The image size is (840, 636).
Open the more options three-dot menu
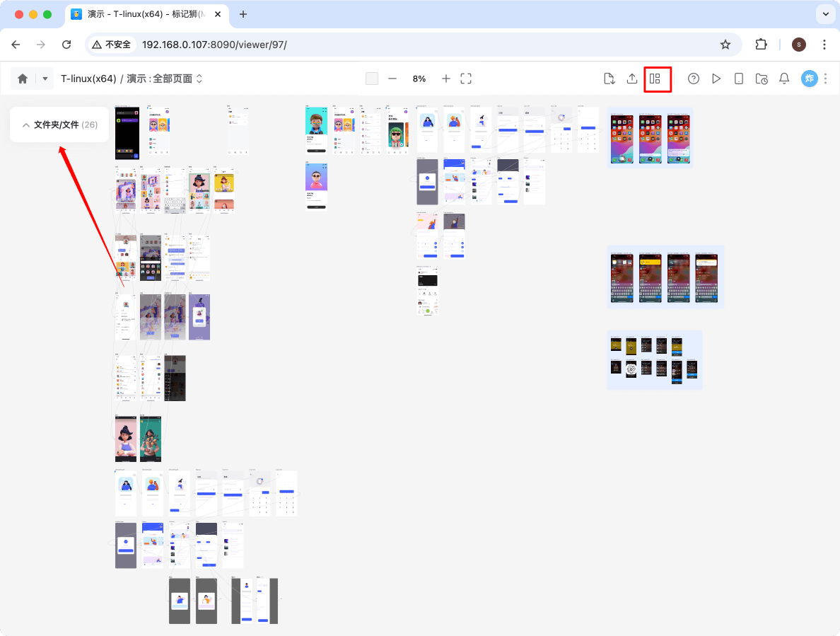tap(825, 79)
